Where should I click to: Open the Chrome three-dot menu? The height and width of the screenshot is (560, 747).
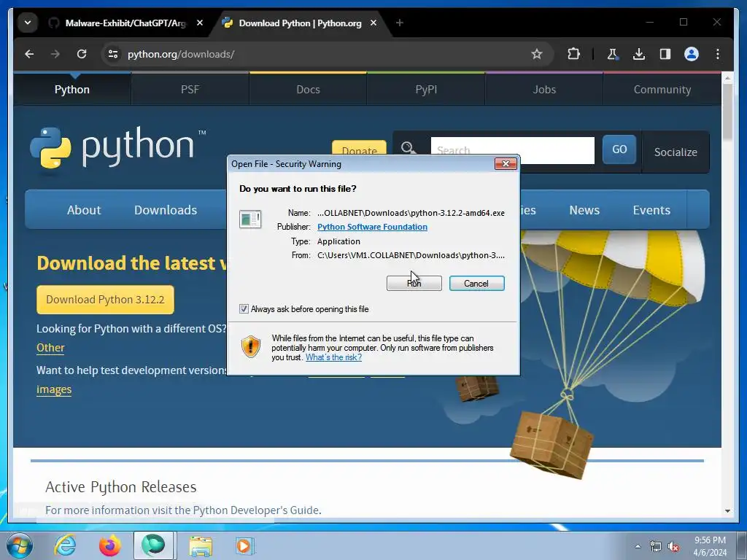pos(718,54)
